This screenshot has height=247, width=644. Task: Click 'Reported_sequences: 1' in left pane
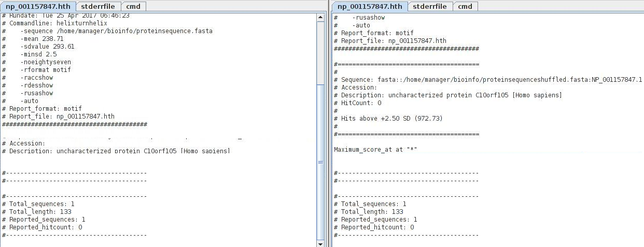47,219
